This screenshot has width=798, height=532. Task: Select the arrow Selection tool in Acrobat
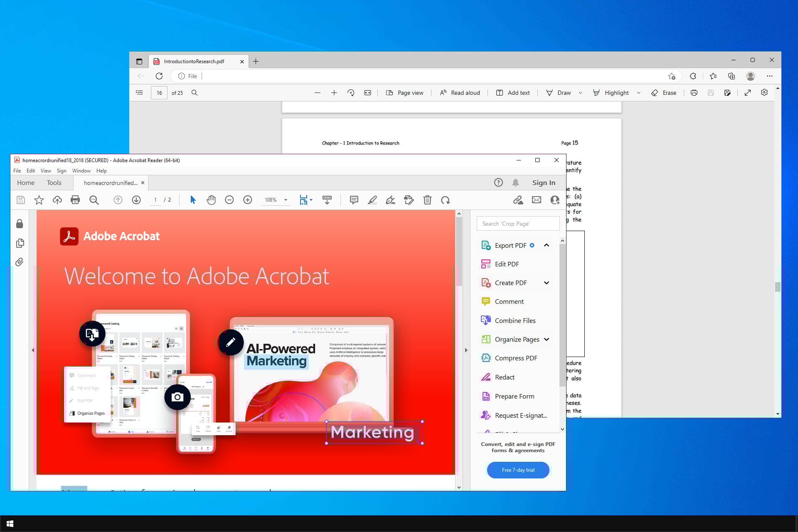click(193, 200)
